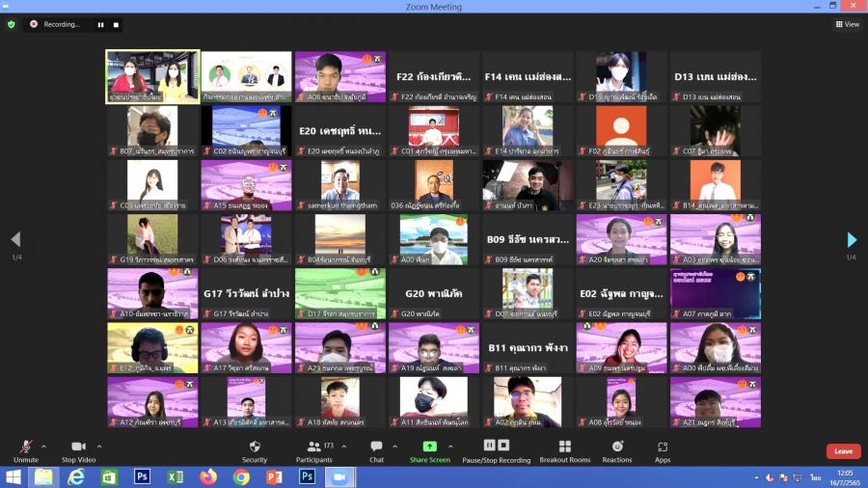Pause the recording from the top indicator
Image resolution: width=868 pixels, height=488 pixels.
100,24
